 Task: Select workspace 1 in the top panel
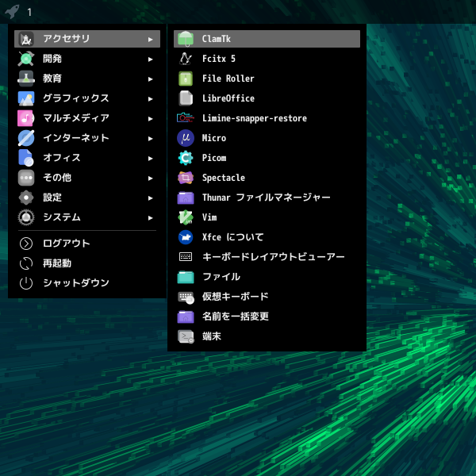tap(30, 12)
